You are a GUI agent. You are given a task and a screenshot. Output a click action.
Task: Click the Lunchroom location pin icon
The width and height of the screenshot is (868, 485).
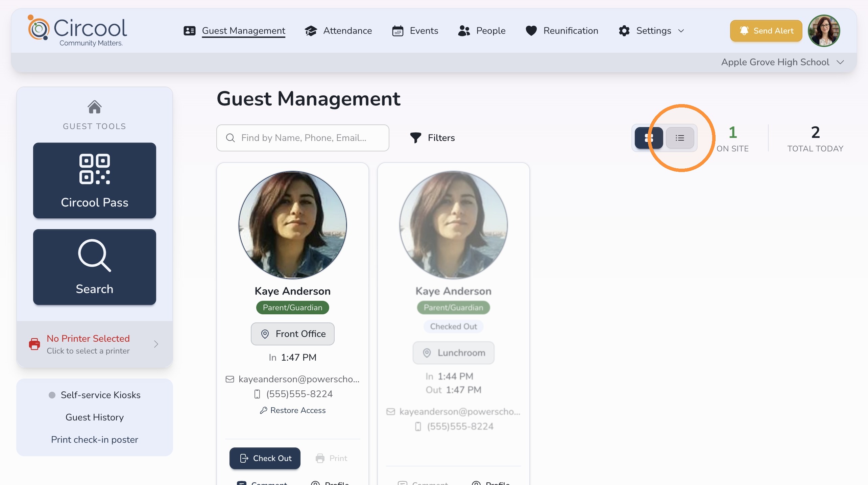coord(427,353)
